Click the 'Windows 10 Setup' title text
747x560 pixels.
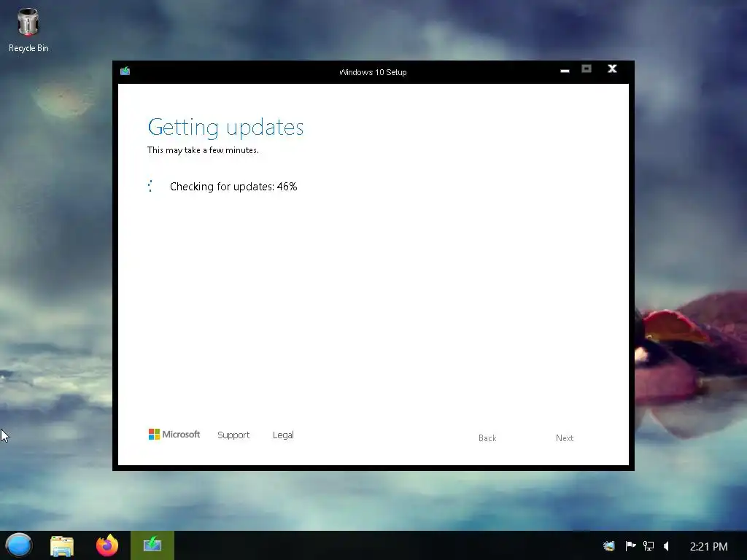(x=373, y=72)
